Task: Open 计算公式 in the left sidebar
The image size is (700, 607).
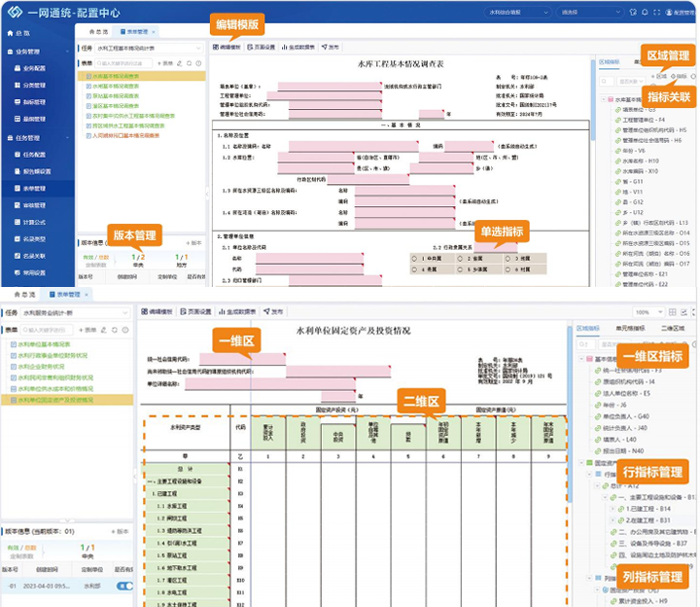Action: tap(37, 223)
